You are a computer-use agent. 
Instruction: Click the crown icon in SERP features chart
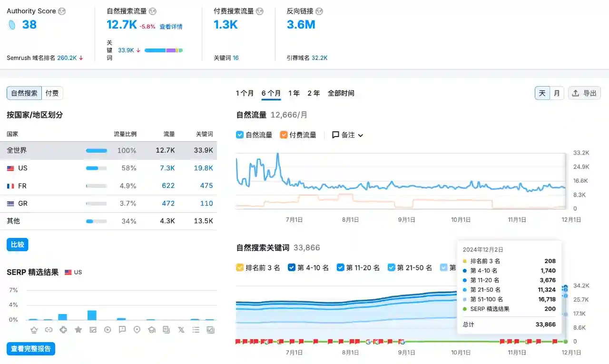34,330
